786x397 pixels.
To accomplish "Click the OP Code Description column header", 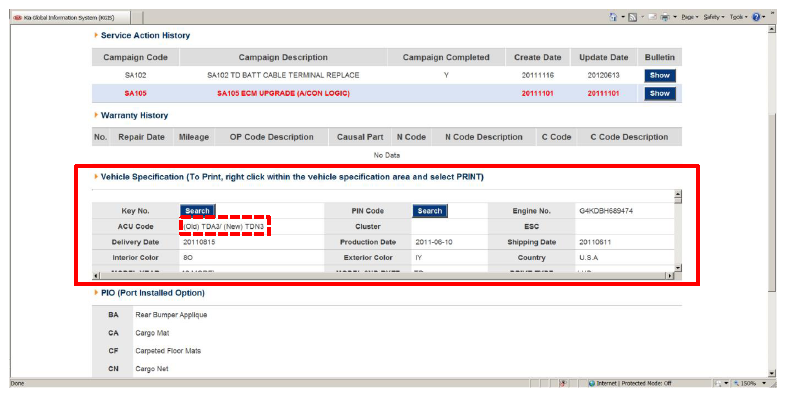I will click(x=272, y=137).
